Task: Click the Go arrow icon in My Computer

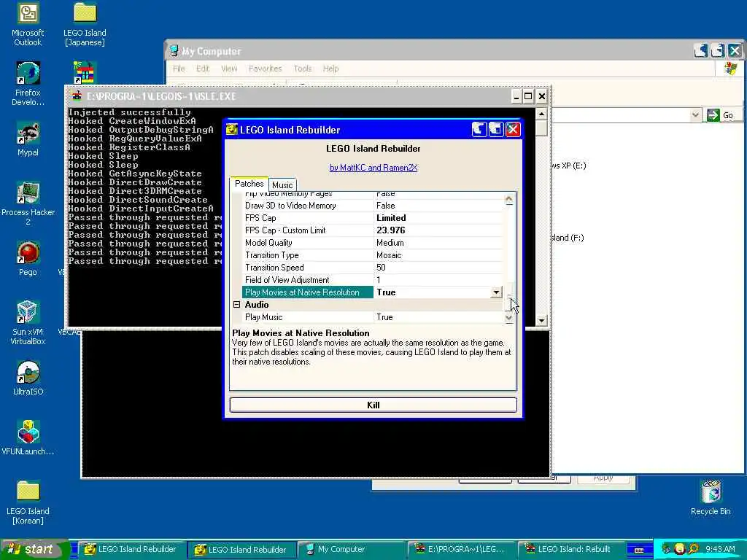Action: coord(713,114)
